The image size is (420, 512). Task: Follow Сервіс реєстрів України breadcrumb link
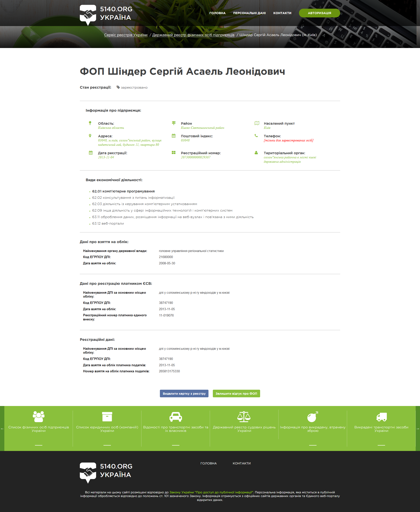(x=126, y=35)
